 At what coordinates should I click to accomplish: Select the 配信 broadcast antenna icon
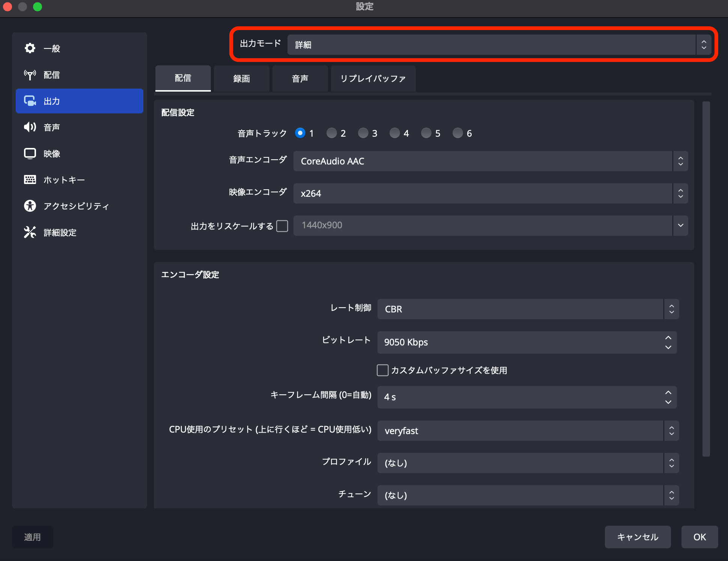30,75
